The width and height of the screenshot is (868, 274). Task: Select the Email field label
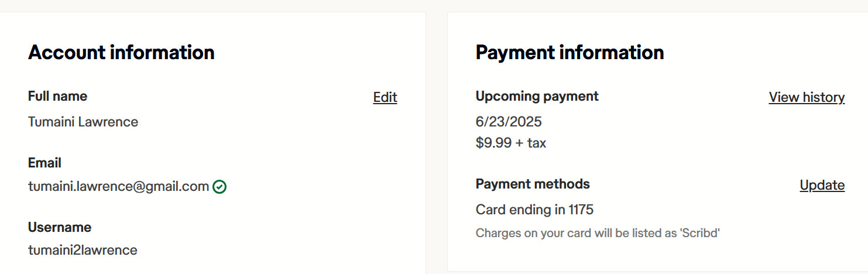[x=44, y=163]
